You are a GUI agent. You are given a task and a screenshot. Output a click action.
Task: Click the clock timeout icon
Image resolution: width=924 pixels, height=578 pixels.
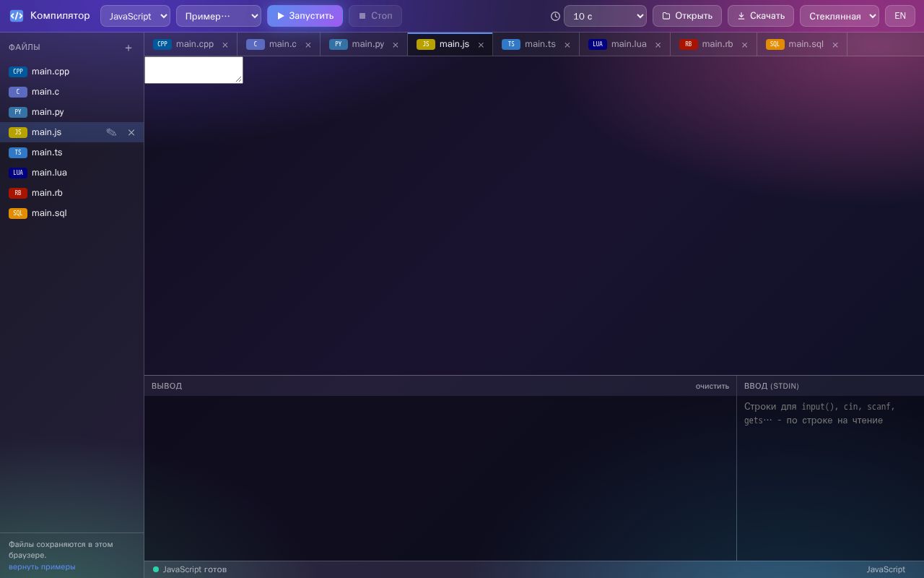[x=555, y=16]
